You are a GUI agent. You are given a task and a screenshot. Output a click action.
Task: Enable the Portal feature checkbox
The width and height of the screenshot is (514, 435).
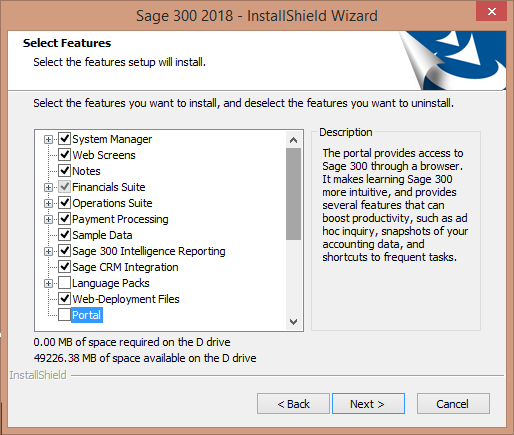64,314
